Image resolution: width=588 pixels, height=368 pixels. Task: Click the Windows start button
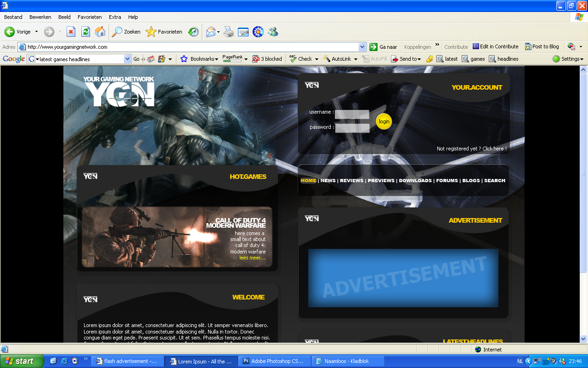tap(22, 361)
